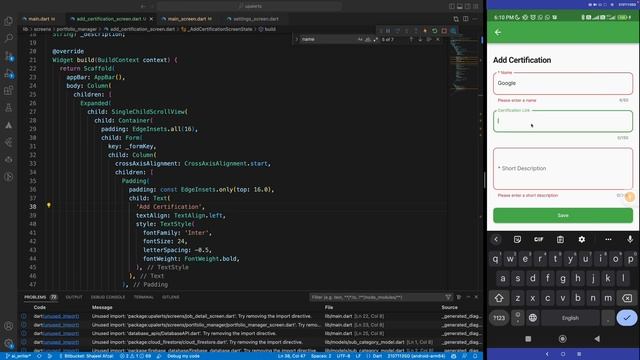The height and width of the screenshot is (360, 640).
Task: Open the Explorer view in activity bar
Action: (x=8, y=21)
